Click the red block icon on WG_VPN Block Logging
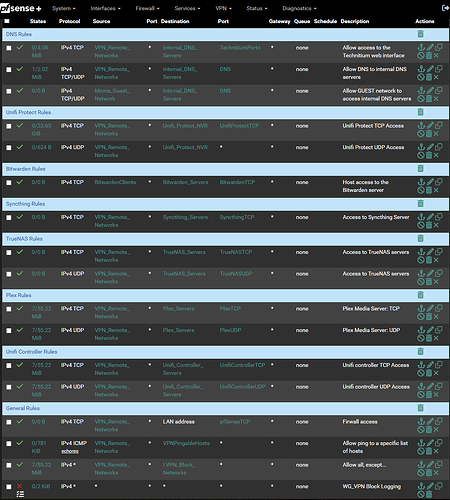Image resolution: width=450 pixels, height=500 pixels. pyautogui.click(x=20, y=486)
